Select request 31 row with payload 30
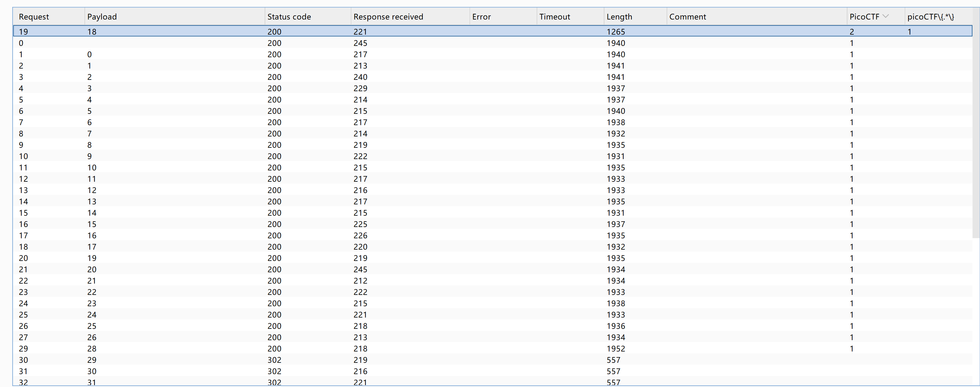Image resolution: width=980 pixels, height=387 pixels. (x=493, y=371)
